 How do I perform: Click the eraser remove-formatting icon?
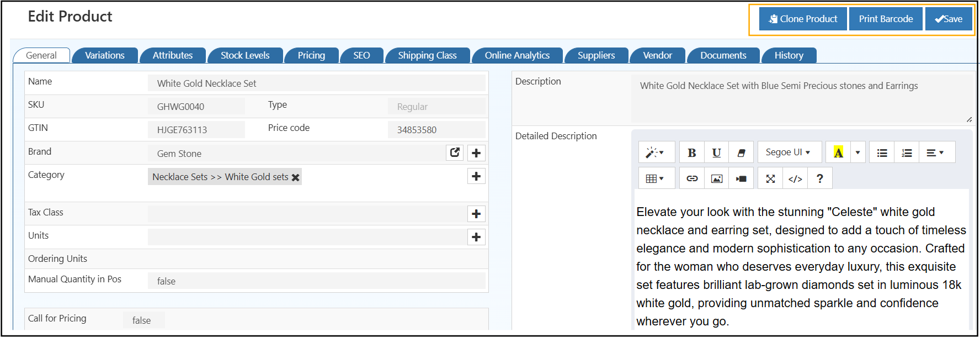(741, 152)
